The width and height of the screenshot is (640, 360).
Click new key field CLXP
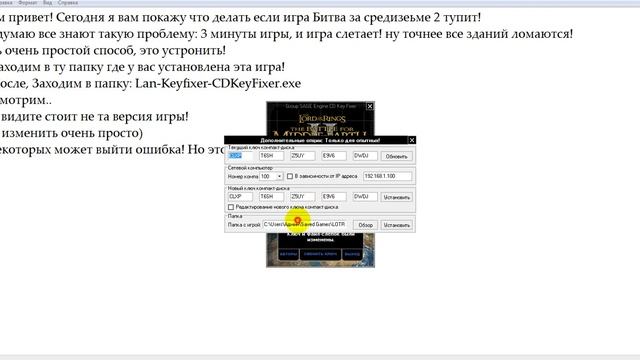240,196
